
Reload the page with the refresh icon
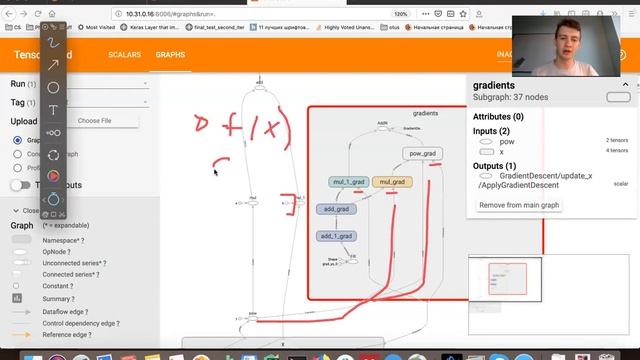(x=38, y=13)
